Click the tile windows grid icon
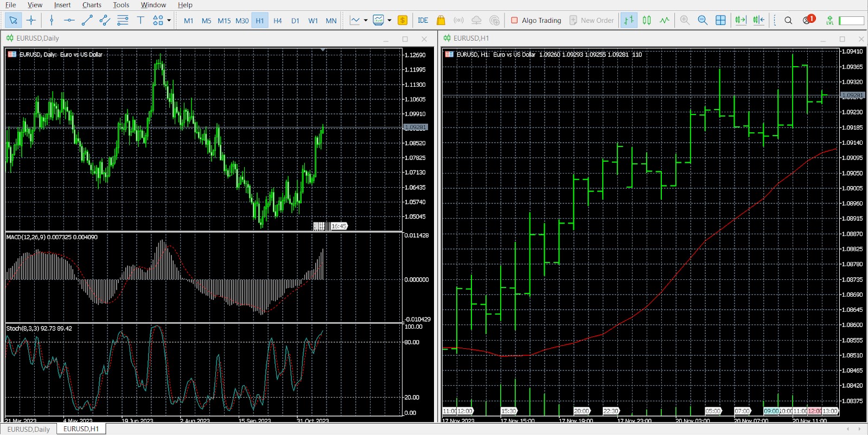Viewport: 868px width, 435px height. tap(720, 21)
